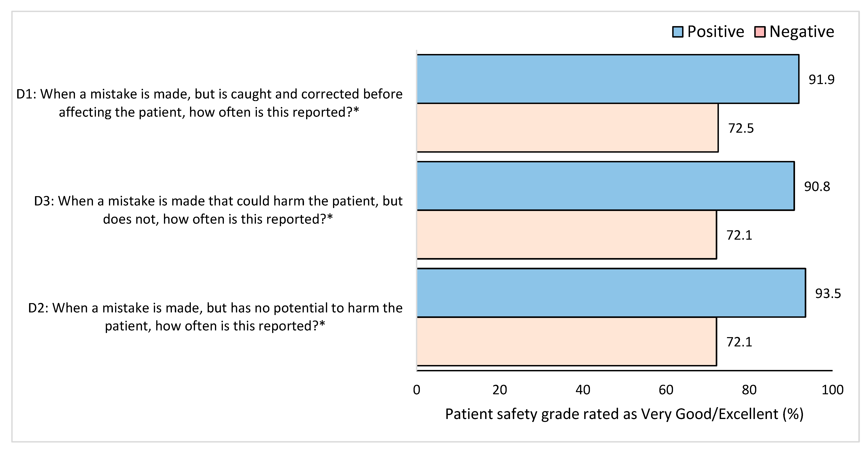
Task: Click the D3 Positive blue bar
Action: pyautogui.click(x=606, y=186)
